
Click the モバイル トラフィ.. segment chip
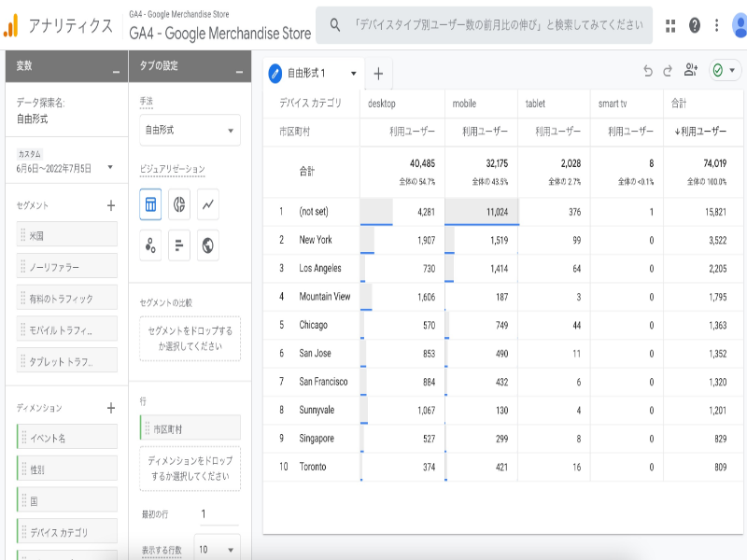66,329
